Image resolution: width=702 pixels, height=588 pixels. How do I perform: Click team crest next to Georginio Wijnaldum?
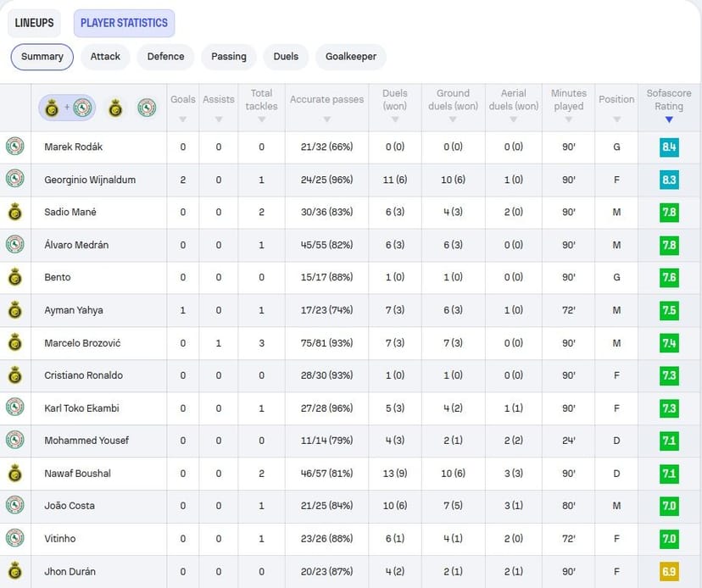click(x=14, y=180)
